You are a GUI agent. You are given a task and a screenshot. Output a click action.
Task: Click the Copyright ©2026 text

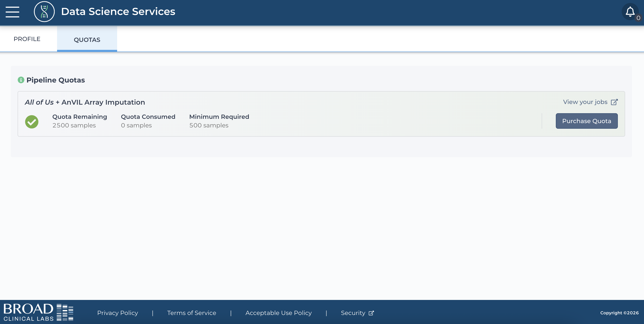619,313
